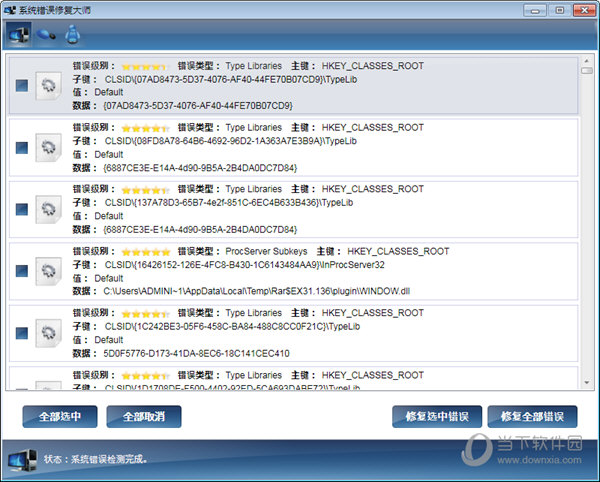Click gear icon of the 08FD8A78 entry
Image resolution: width=600 pixels, height=482 pixels.
click(49, 147)
